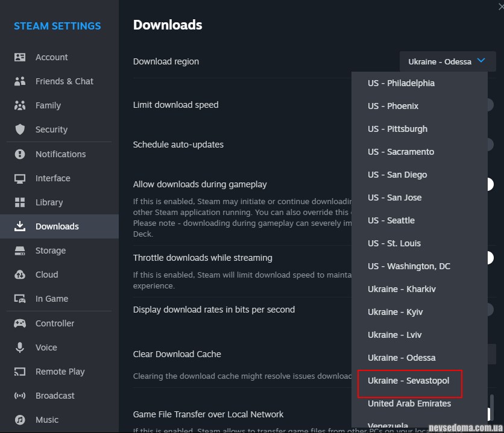Click the Storage drive icon

(x=20, y=251)
